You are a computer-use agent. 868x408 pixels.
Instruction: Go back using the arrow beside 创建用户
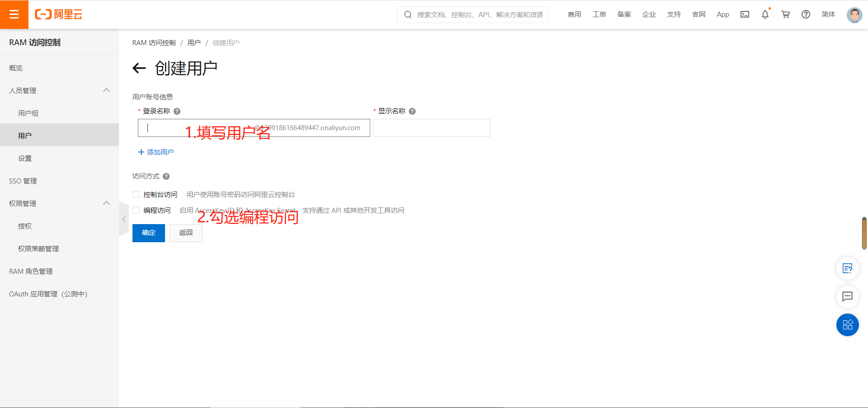tap(139, 68)
